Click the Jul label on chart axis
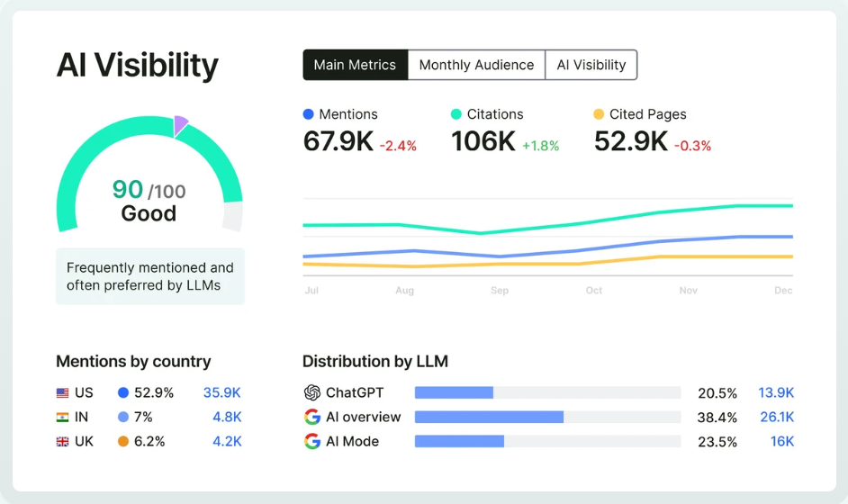Viewport: 848px width, 504px height. (x=311, y=291)
